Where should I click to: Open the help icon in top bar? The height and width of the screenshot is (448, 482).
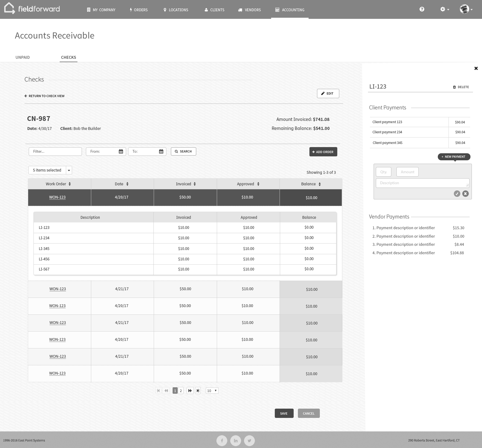coord(422,9)
